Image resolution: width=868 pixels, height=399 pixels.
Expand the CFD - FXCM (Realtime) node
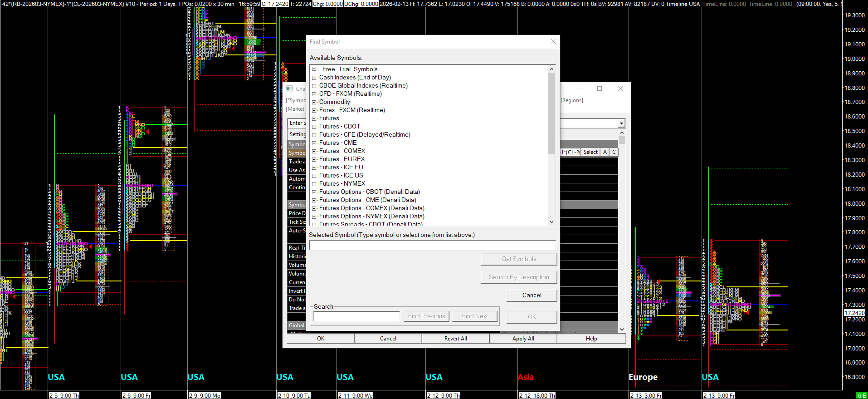314,94
